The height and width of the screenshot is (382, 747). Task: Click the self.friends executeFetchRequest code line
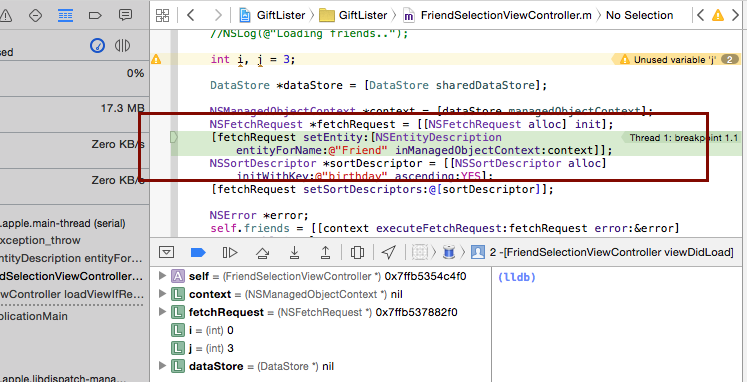pyautogui.click(x=445, y=228)
